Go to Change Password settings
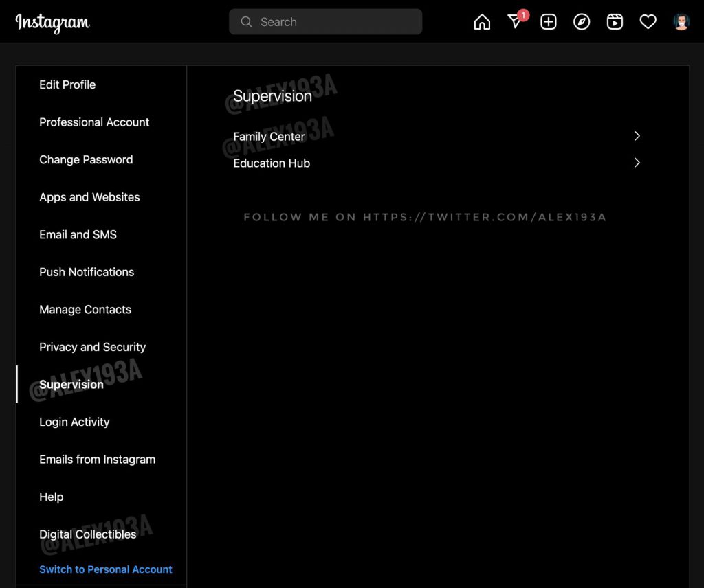Viewport: 704px width, 588px height. pyautogui.click(x=86, y=159)
